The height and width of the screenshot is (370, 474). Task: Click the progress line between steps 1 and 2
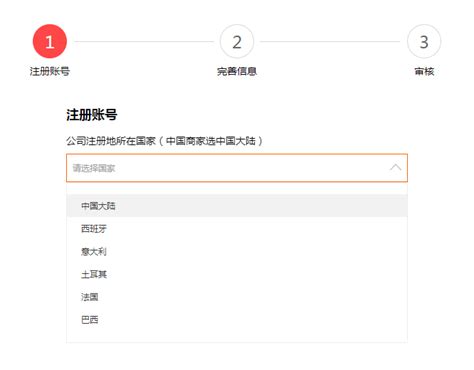click(144, 42)
